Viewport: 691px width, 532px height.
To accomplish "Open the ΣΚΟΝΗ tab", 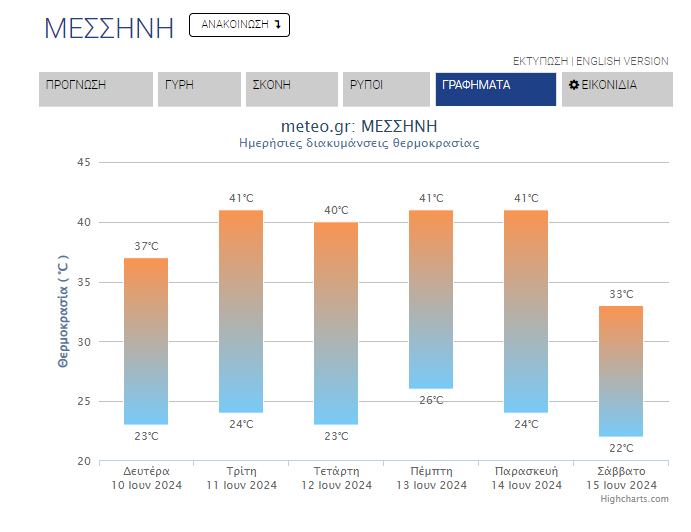I will 292,89.
